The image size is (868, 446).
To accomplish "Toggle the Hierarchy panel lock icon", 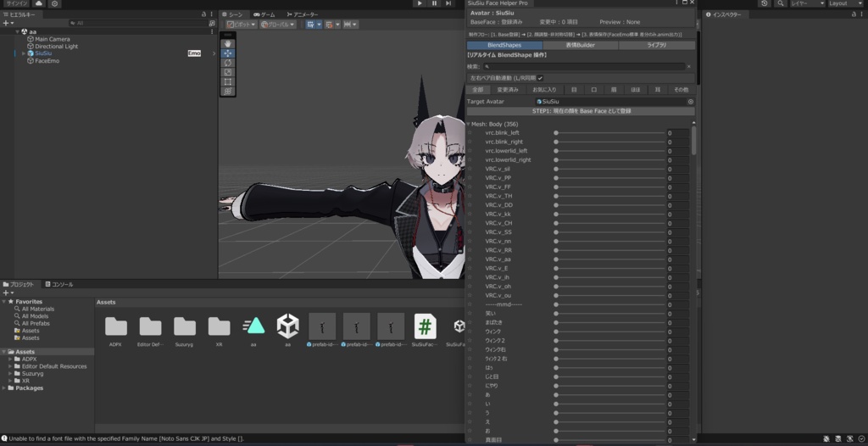I will pyautogui.click(x=204, y=14).
